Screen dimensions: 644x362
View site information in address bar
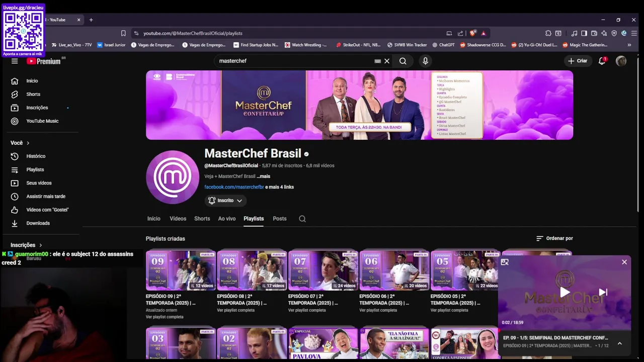click(136, 33)
